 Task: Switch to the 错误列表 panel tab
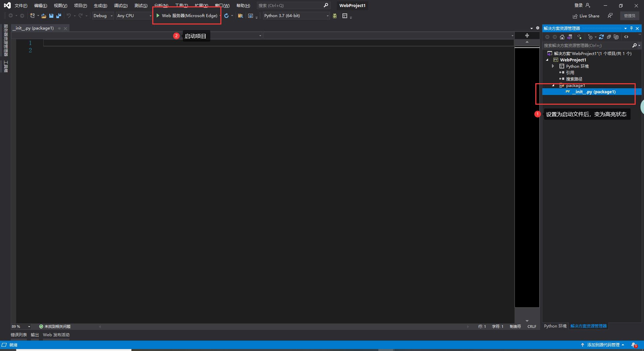point(19,335)
